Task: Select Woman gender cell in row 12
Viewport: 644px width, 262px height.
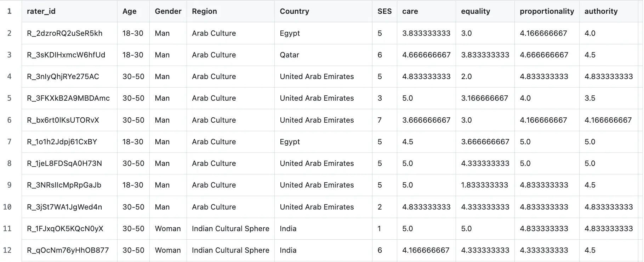Action: [168, 250]
